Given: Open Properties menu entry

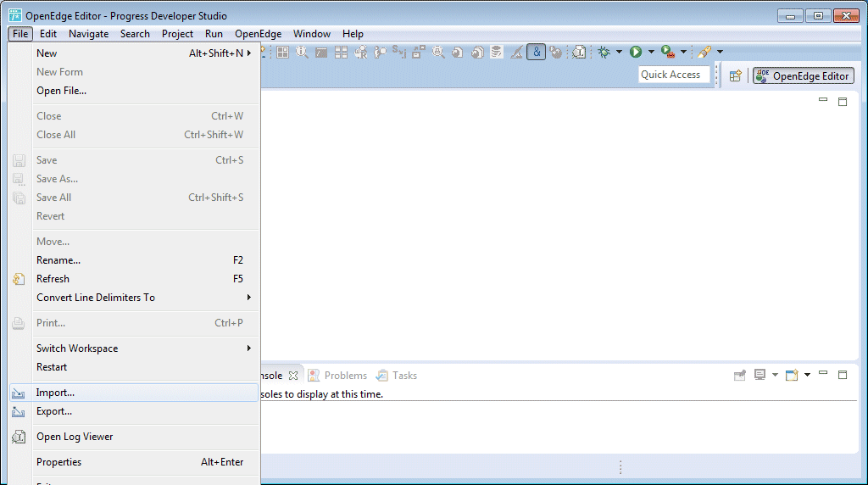Looking at the screenshot, I should pos(134,462).
